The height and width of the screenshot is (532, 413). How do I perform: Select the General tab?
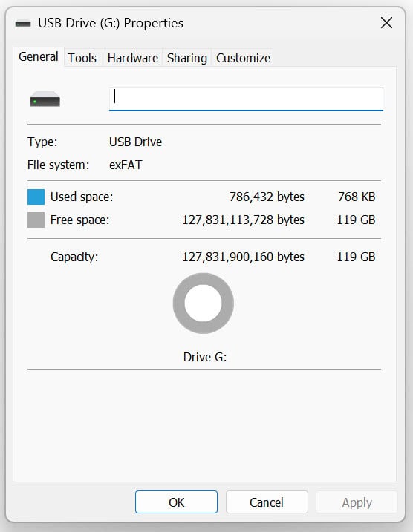[x=39, y=56]
